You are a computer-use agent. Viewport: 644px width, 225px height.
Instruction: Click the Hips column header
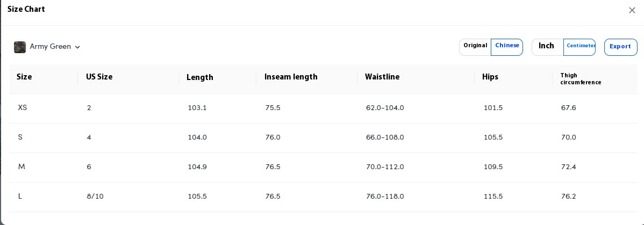pyautogui.click(x=490, y=77)
